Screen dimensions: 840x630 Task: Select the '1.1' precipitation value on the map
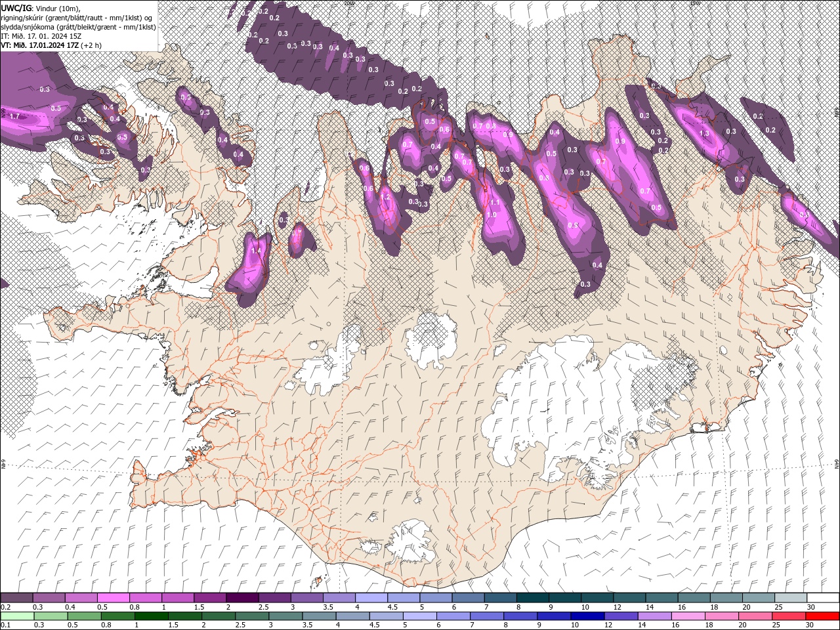point(494,203)
